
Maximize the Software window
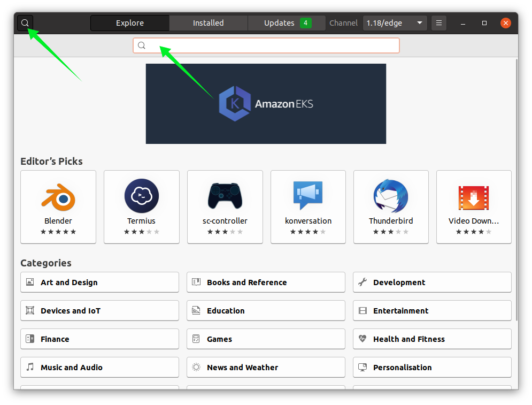(484, 23)
